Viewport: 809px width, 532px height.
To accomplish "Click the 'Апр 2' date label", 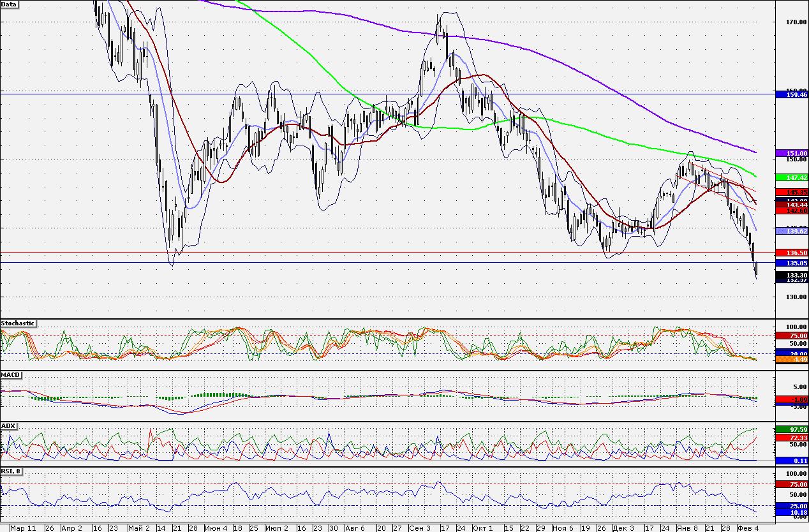I will pos(71,528).
